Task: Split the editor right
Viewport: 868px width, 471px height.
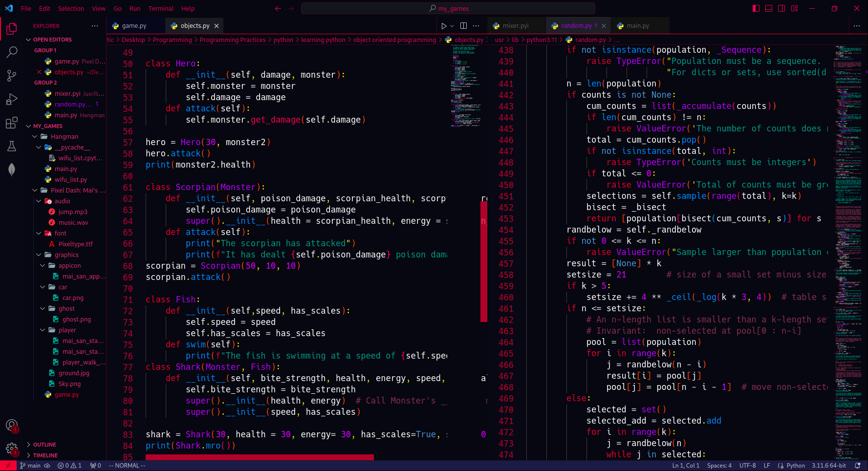Action: click(463, 26)
